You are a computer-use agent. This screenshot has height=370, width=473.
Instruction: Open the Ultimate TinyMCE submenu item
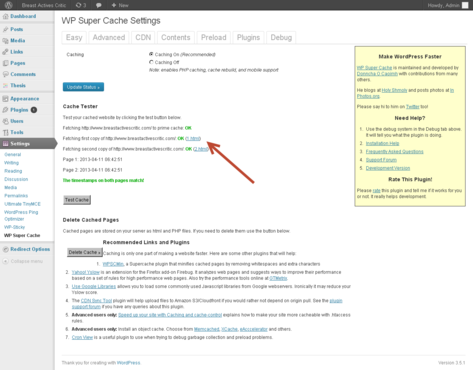click(22, 204)
